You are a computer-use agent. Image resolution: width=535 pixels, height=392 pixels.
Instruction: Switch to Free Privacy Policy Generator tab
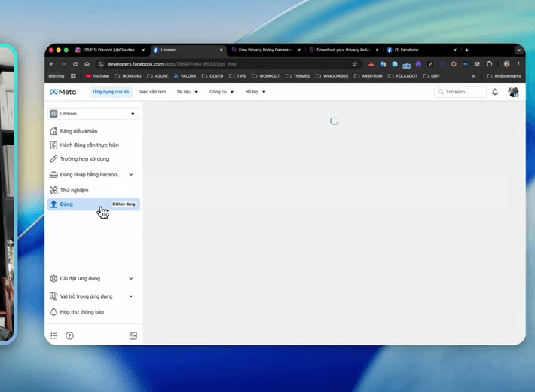coord(265,50)
